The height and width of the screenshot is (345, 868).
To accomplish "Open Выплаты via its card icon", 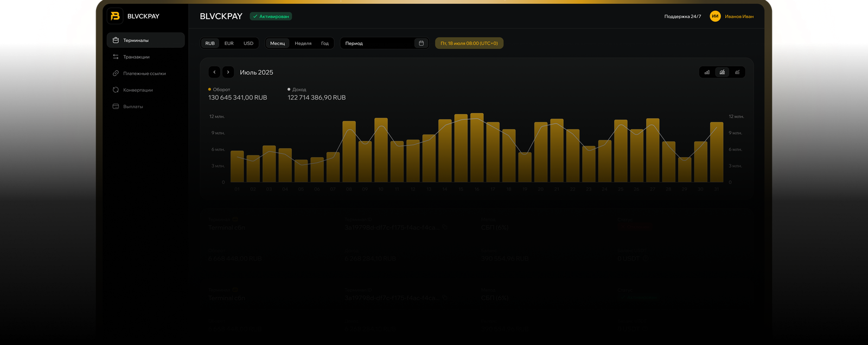I will (x=116, y=106).
